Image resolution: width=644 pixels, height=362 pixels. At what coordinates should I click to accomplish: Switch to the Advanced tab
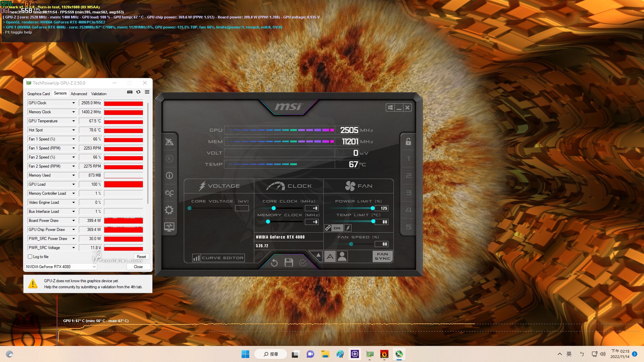tap(79, 94)
